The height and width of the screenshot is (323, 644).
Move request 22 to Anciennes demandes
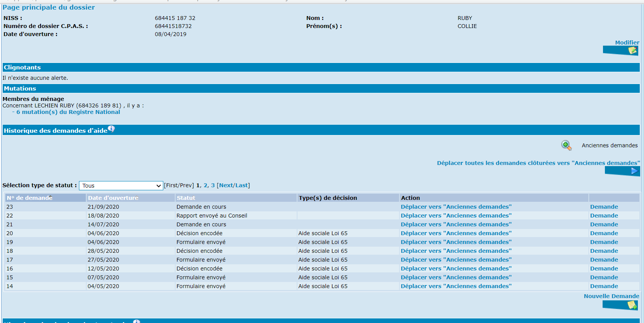[456, 216]
